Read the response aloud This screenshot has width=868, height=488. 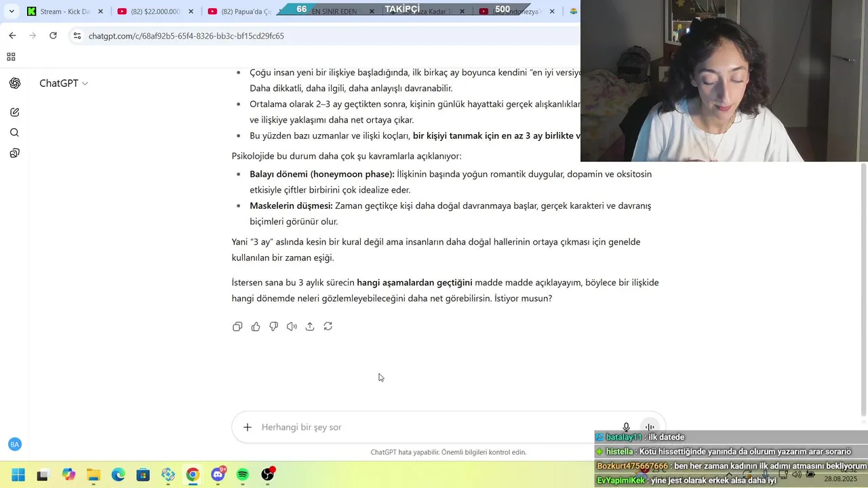tap(292, 327)
